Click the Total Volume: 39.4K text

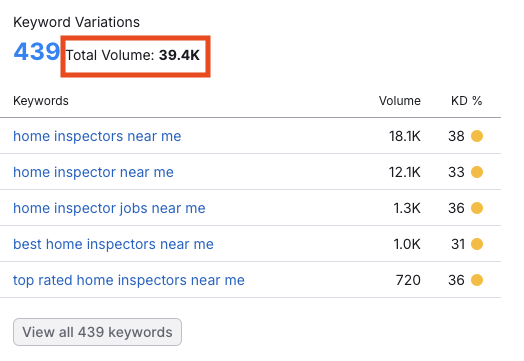pyautogui.click(x=133, y=55)
